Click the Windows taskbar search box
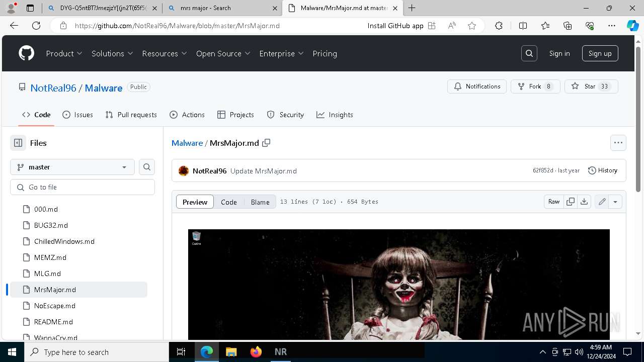This screenshot has width=644, height=362. (96, 352)
